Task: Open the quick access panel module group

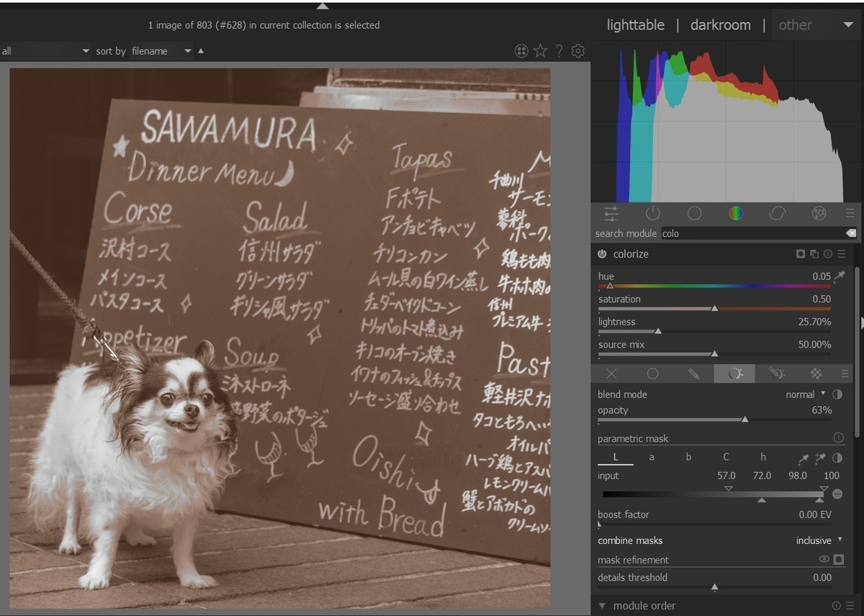Action: click(611, 213)
